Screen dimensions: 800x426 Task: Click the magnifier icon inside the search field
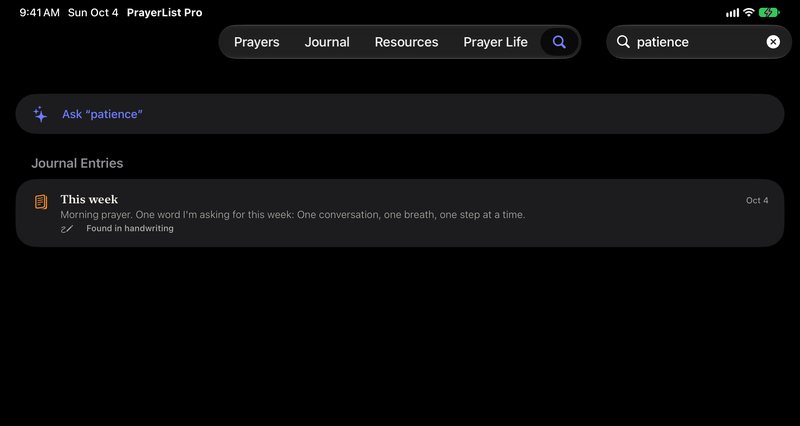pyautogui.click(x=623, y=42)
